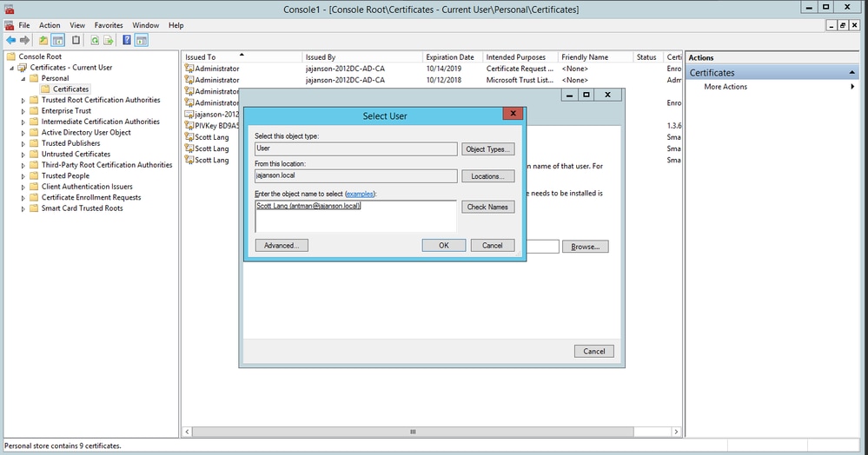Viewport: 868px width, 455px height.
Task: Close the Select User dialog with red X
Action: point(513,114)
